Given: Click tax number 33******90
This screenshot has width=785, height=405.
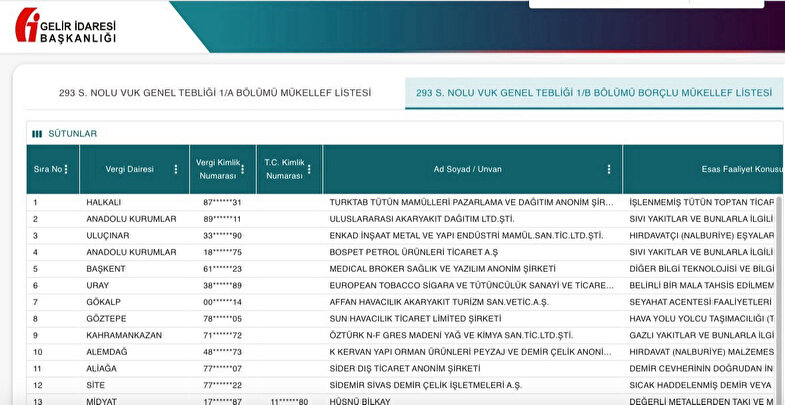Looking at the screenshot, I should [x=222, y=236].
